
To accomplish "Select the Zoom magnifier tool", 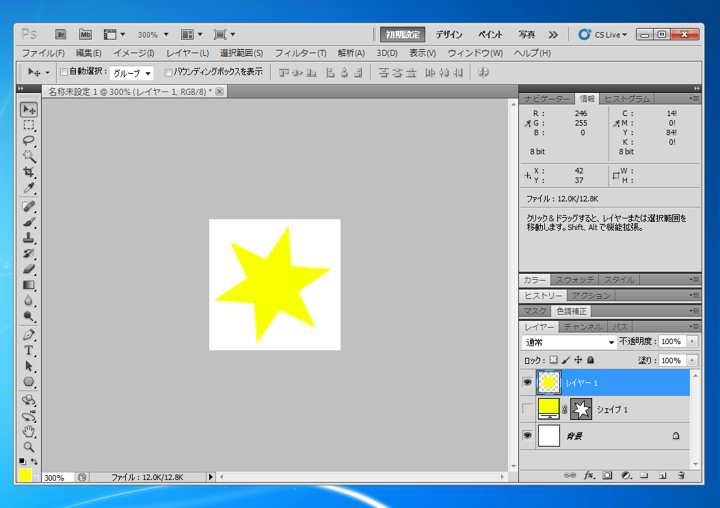I will point(29,447).
